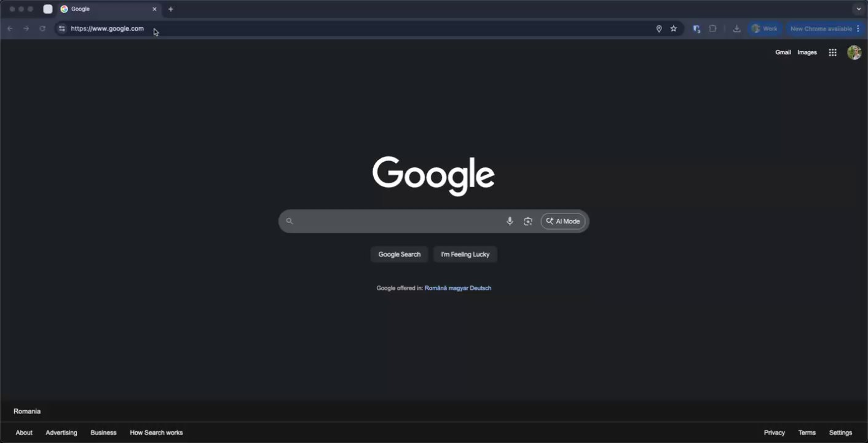Open AI Mode in search box

coord(563,221)
